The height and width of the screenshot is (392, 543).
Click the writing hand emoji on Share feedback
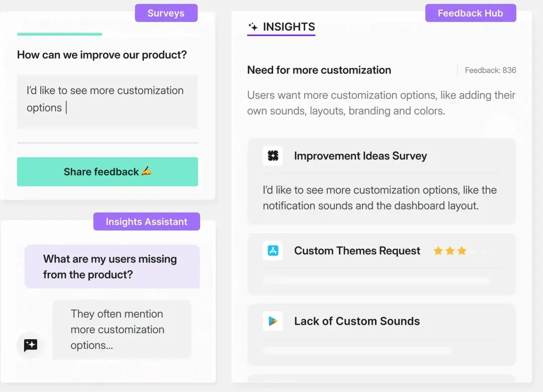tap(146, 171)
